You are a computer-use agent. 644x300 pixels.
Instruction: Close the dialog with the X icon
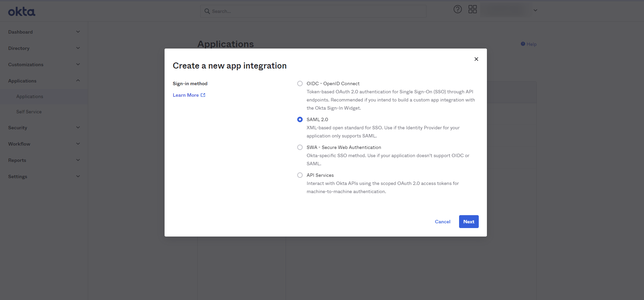tap(476, 59)
